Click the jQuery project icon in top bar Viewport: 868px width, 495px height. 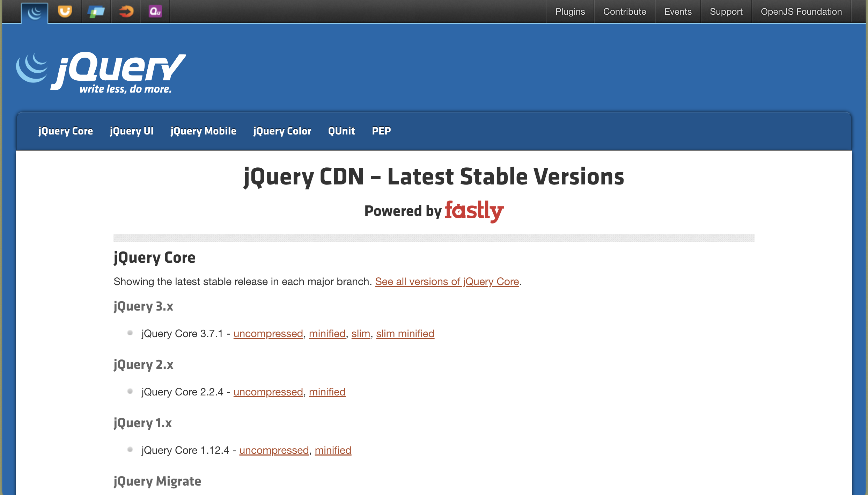(x=35, y=13)
